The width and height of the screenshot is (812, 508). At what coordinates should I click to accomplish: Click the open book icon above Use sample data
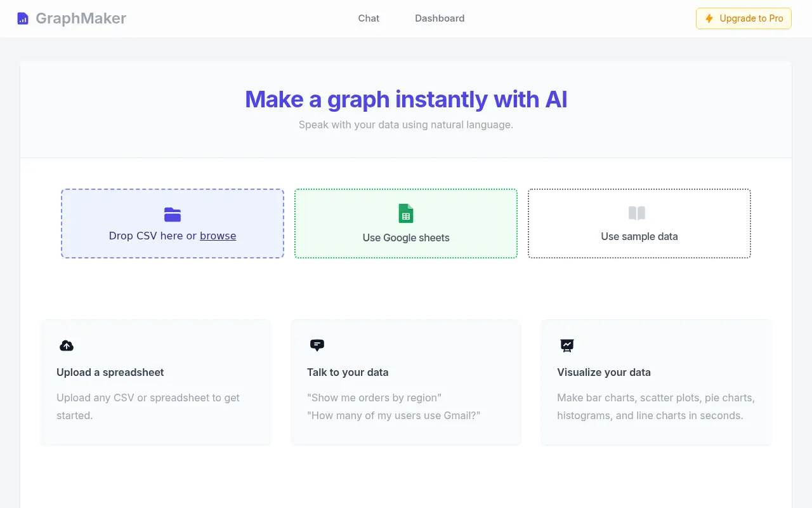tap(636, 213)
